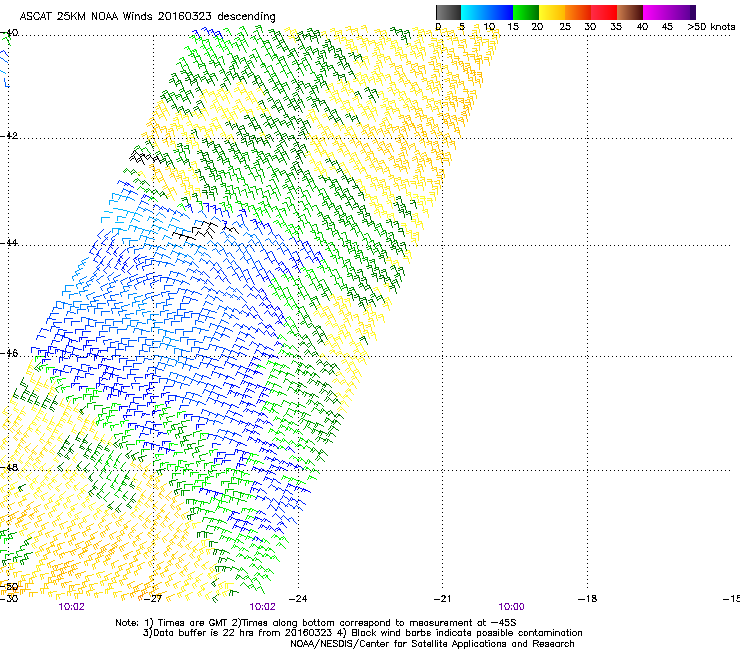Click the '20' legend scale label
The width and height of the screenshot is (740, 650).
pyautogui.click(x=537, y=27)
